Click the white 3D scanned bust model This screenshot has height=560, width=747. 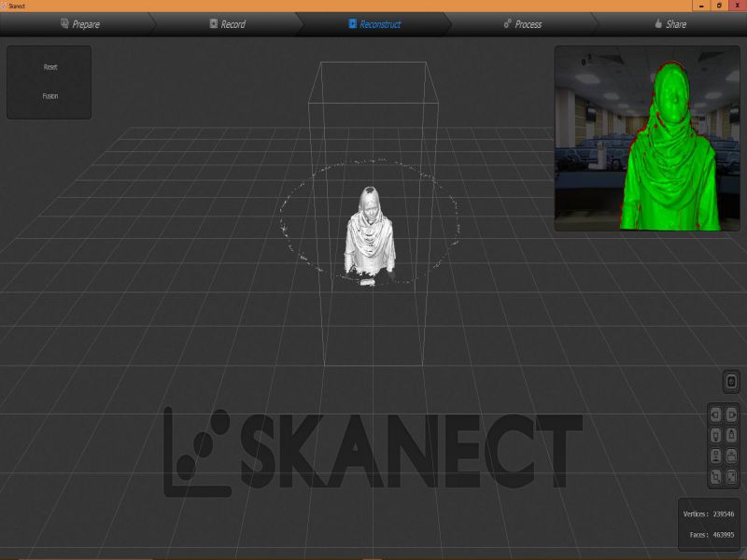click(x=370, y=233)
